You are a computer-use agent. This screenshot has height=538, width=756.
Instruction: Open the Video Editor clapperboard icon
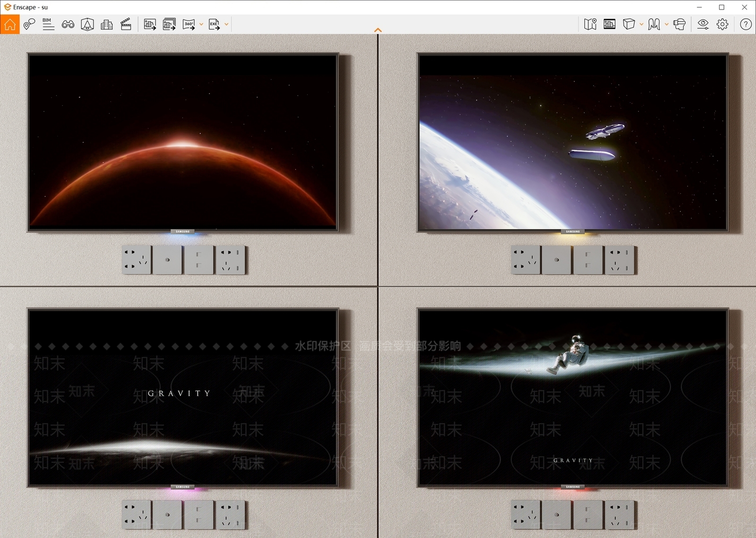pyautogui.click(x=126, y=24)
